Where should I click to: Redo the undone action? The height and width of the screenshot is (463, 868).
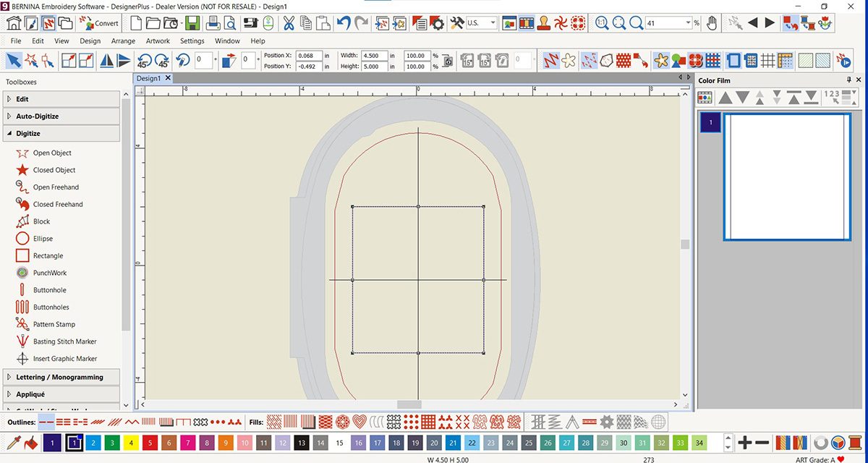[362, 23]
